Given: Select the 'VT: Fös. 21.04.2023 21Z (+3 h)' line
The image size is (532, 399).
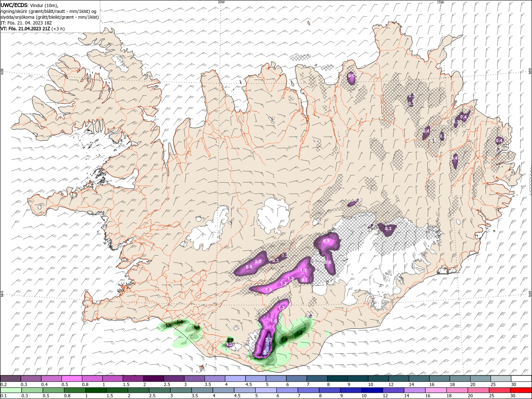Looking at the screenshot, I should 32,29.
